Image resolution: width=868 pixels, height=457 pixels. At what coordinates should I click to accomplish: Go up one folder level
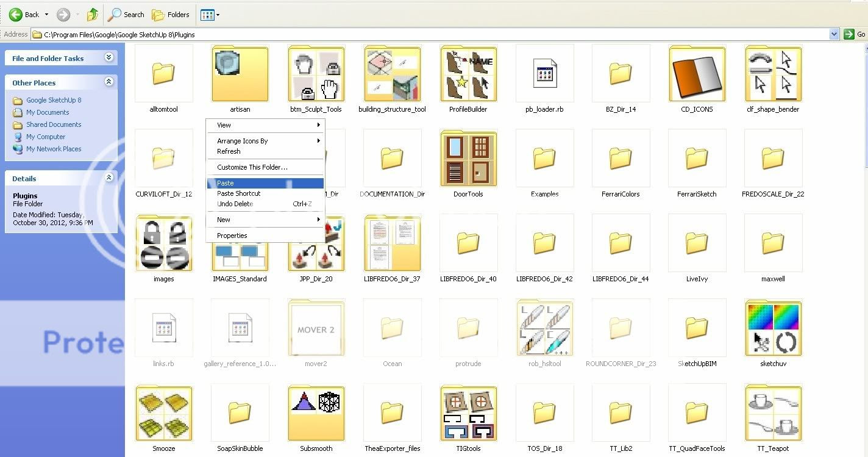[x=93, y=14]
